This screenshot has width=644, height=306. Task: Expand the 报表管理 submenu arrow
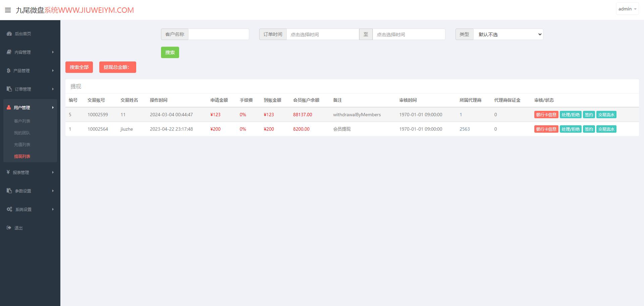click(53, 172)
